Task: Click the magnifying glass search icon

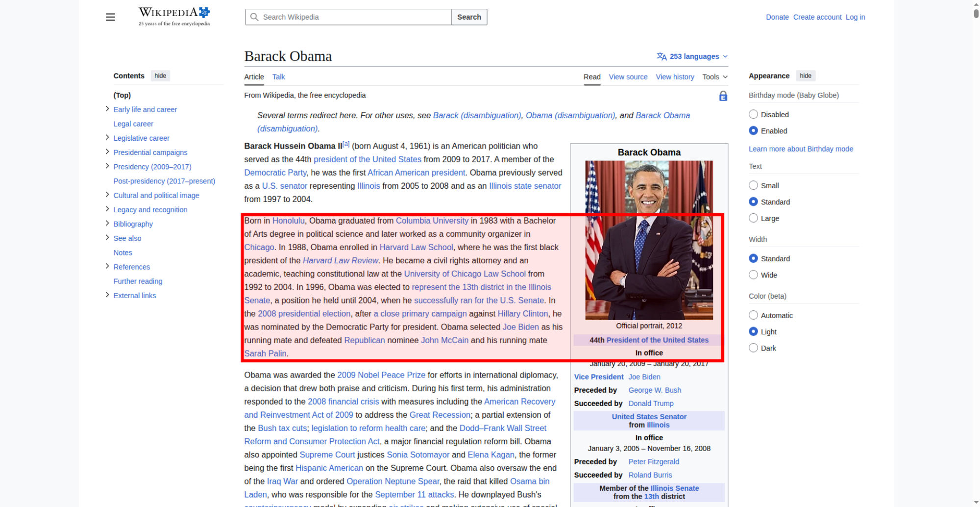Action: coord(254,17)
